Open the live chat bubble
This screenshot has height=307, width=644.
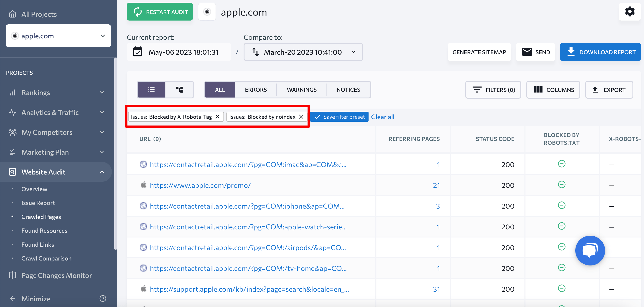click(x=590, y=250)
